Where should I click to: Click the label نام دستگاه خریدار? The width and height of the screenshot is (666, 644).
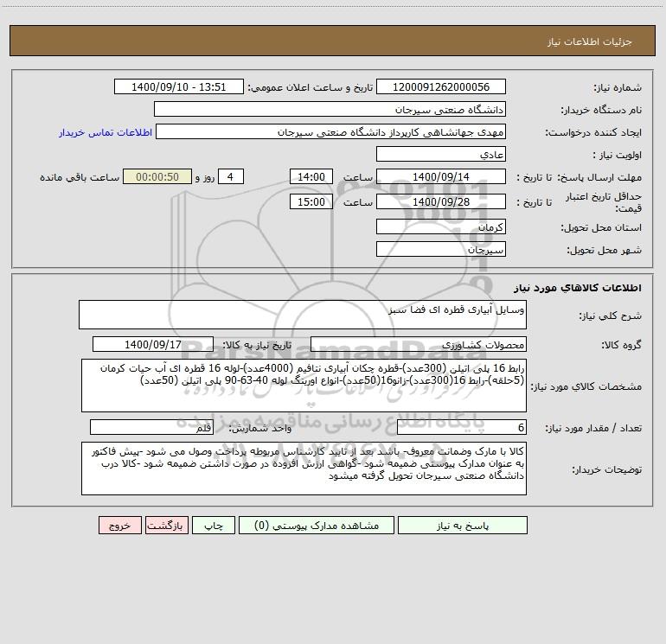pyautogui.click(x=601, y=110)
